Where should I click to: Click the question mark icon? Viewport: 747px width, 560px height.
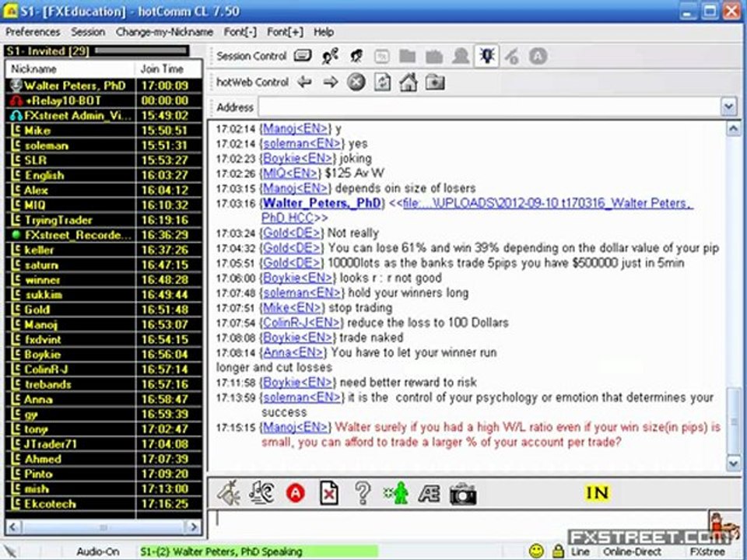click(x=363, y=493)
